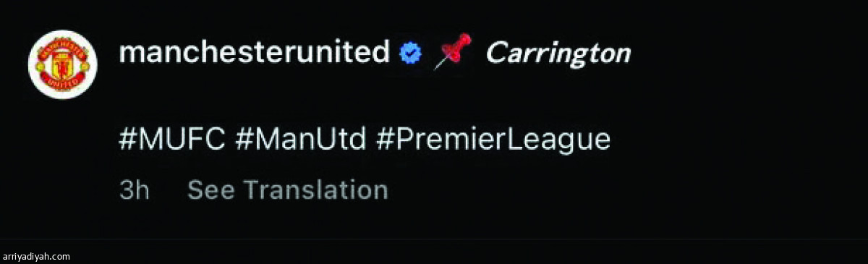Screen dimensions: 868x264
Task: Click the 3h timestamp
Action: coord(134,190)
